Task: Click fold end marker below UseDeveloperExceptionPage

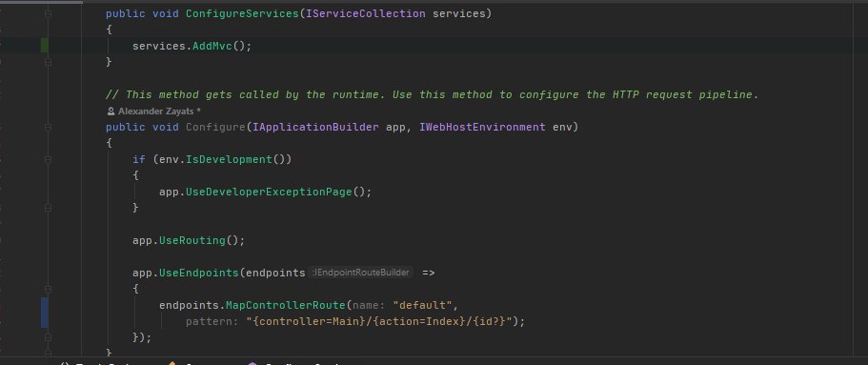Action: [49, 208]
